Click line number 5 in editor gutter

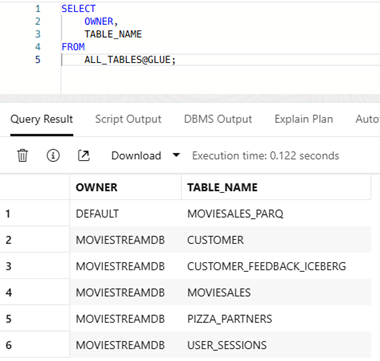(38, 60)
